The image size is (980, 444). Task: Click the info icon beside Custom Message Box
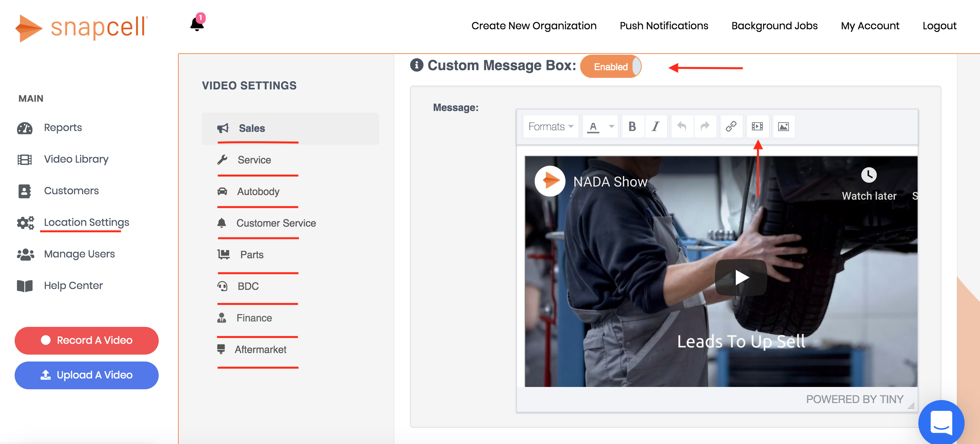pyautogui.click(x=416, y=65)
